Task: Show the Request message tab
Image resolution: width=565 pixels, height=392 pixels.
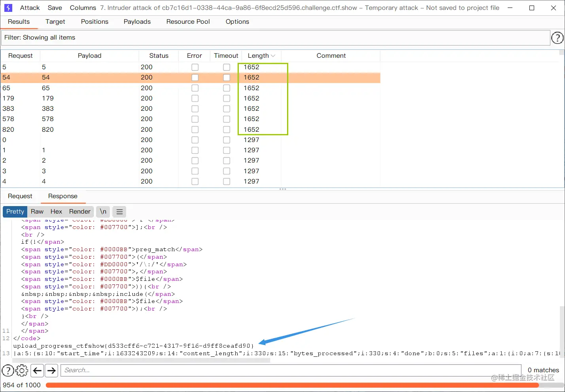Action: [20, 196]
